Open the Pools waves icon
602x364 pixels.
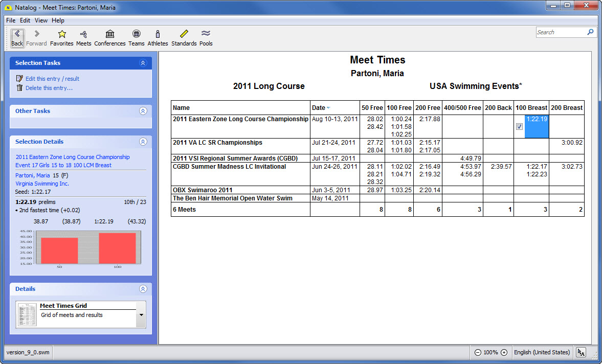pyautogui.click(x=206, y=37)
